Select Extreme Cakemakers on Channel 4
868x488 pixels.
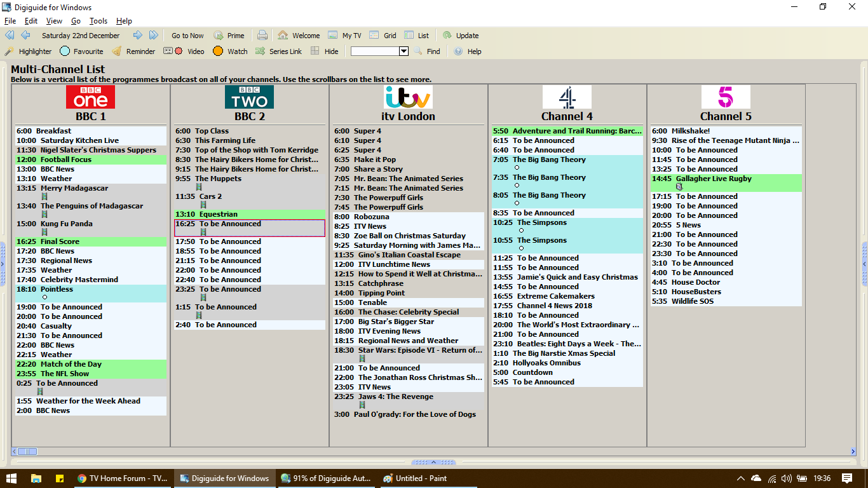567,296
